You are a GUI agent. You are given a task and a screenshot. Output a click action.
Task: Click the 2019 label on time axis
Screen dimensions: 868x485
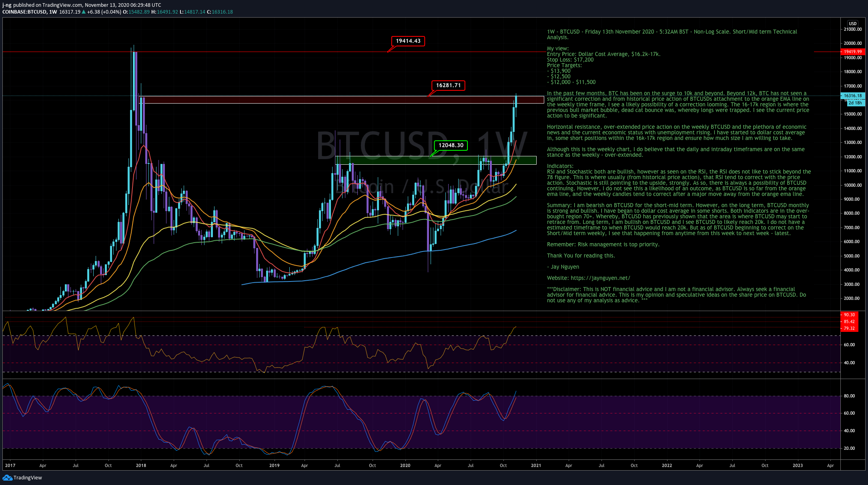(x=274, y=465)
